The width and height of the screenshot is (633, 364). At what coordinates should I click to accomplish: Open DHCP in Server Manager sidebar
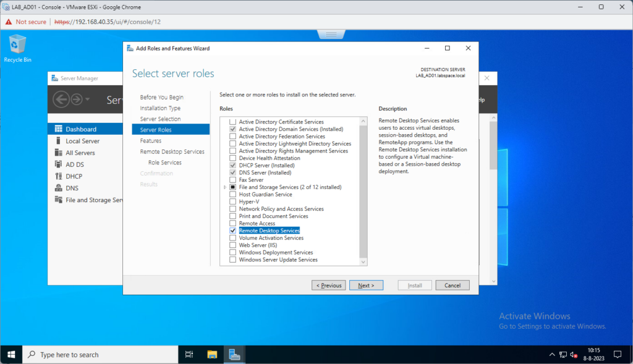pyautogui.click(x=85, y=176)
